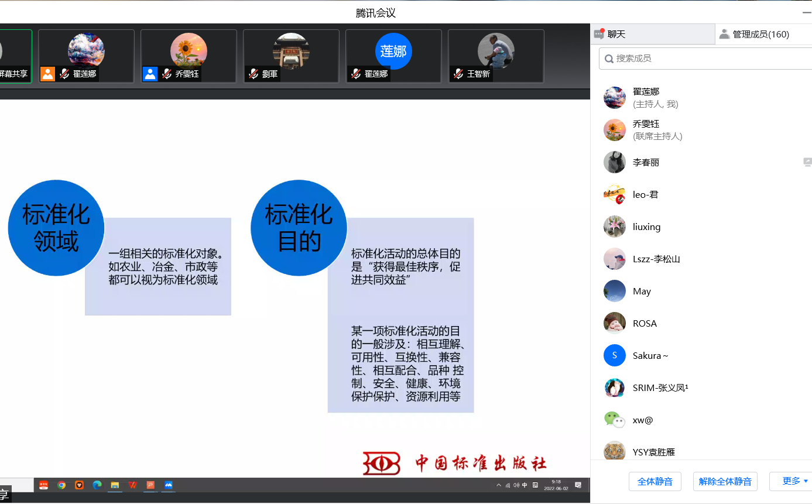Open notification center icon in system tray
Screen dimensions: 812x504
(578, 485)
